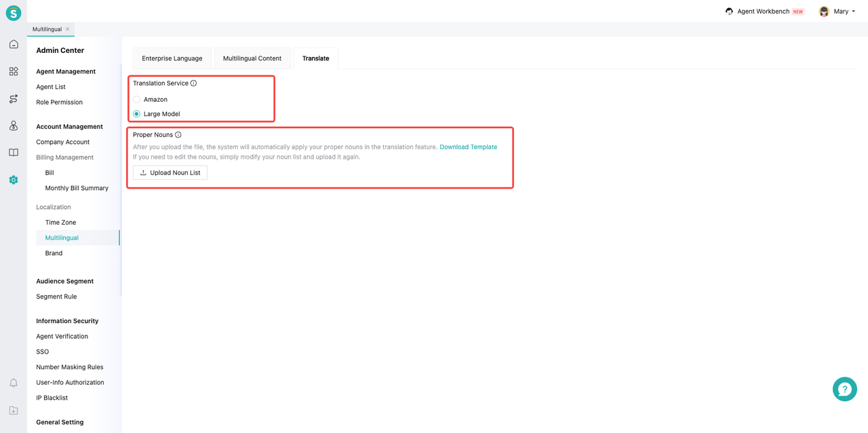Image resolution: width=868 pixels, height=433 pixels.
Task: Click the Account Management section heading
Action: [x=70, y=127]
